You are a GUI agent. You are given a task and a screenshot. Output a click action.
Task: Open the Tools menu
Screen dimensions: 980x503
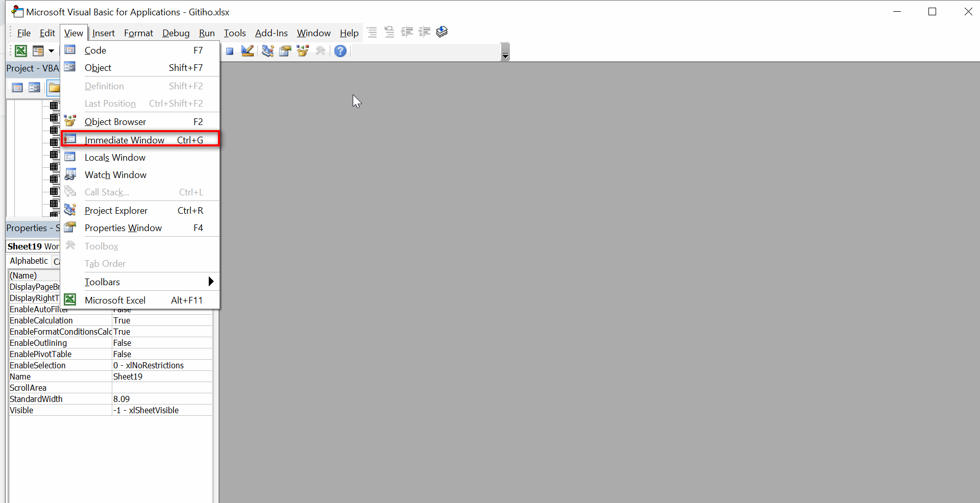(235, 33)
